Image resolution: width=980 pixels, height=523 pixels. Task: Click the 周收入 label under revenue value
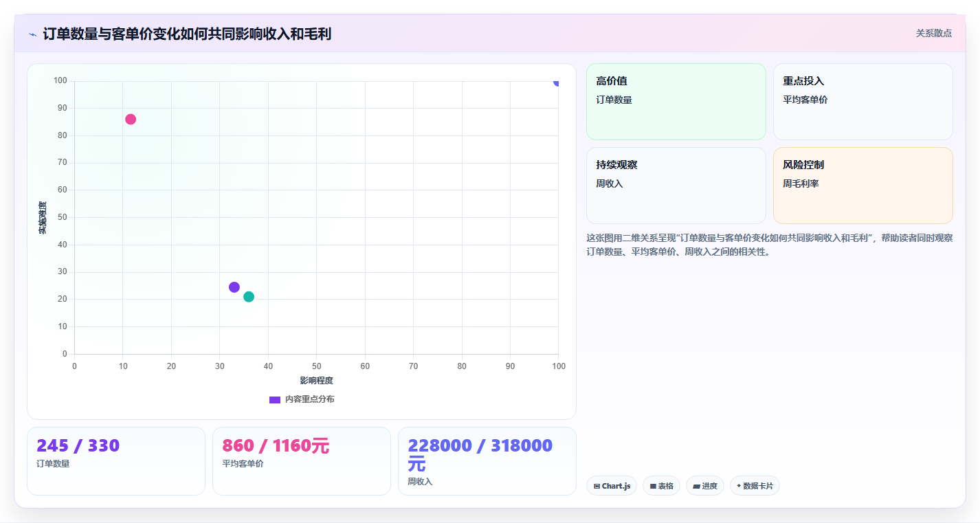(420, 482)
